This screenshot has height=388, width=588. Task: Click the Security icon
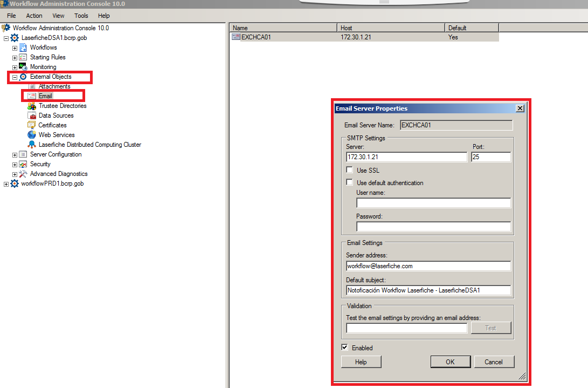23,164
